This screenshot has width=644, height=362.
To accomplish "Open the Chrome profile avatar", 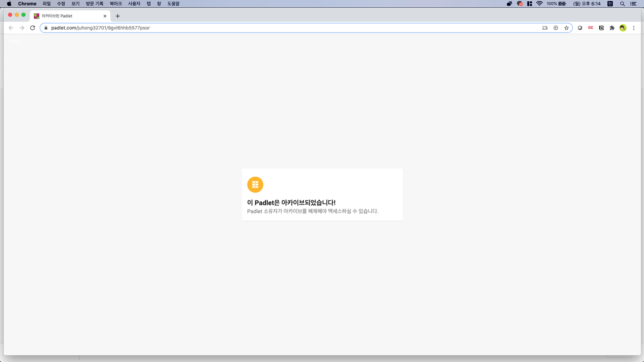I will tap(623, 28).
